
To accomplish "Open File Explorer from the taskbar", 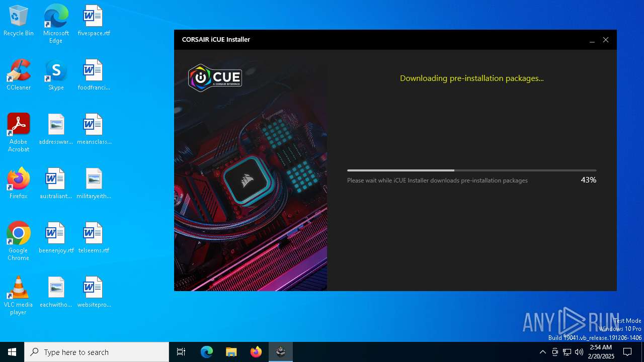I will (x=231, y=352).
